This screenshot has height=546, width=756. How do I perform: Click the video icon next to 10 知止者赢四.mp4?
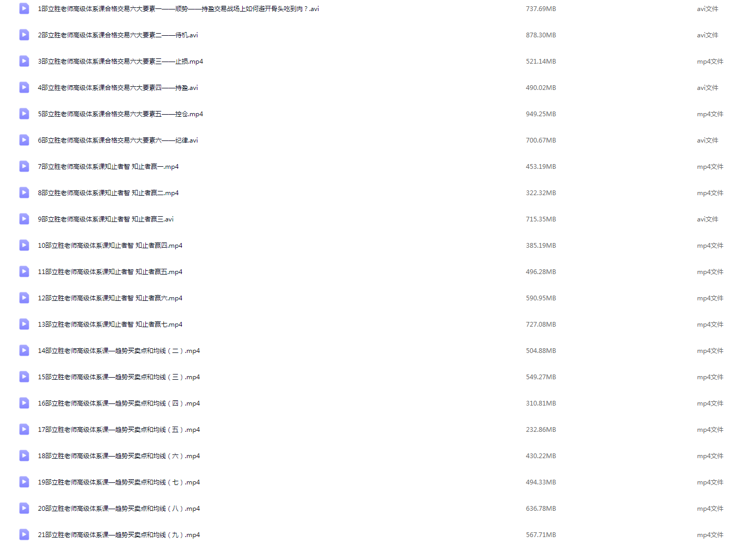[x=24, y=245]
